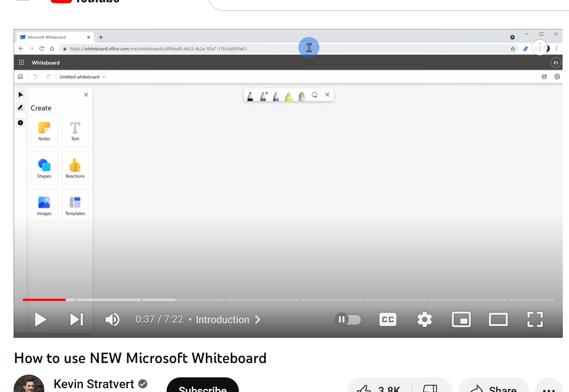The height and width of the screenshot is (392, 569).
Task: Open the Notes tile in Create panel
Action: tap(44, 131)
